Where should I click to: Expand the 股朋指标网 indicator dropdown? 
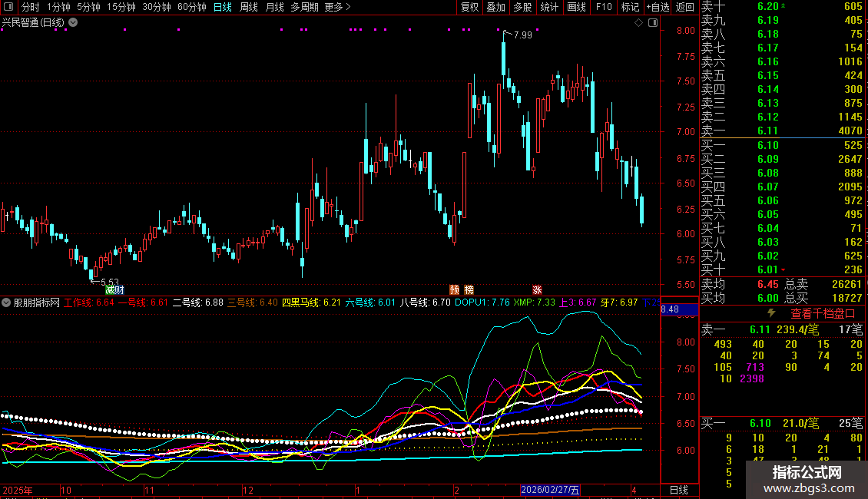6,302
